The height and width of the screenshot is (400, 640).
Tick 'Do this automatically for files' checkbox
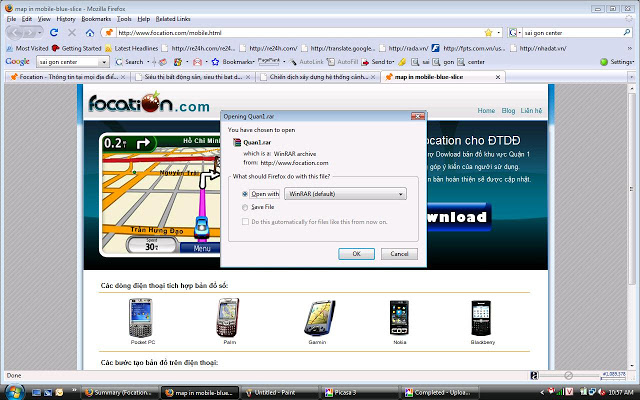point(245,222)
